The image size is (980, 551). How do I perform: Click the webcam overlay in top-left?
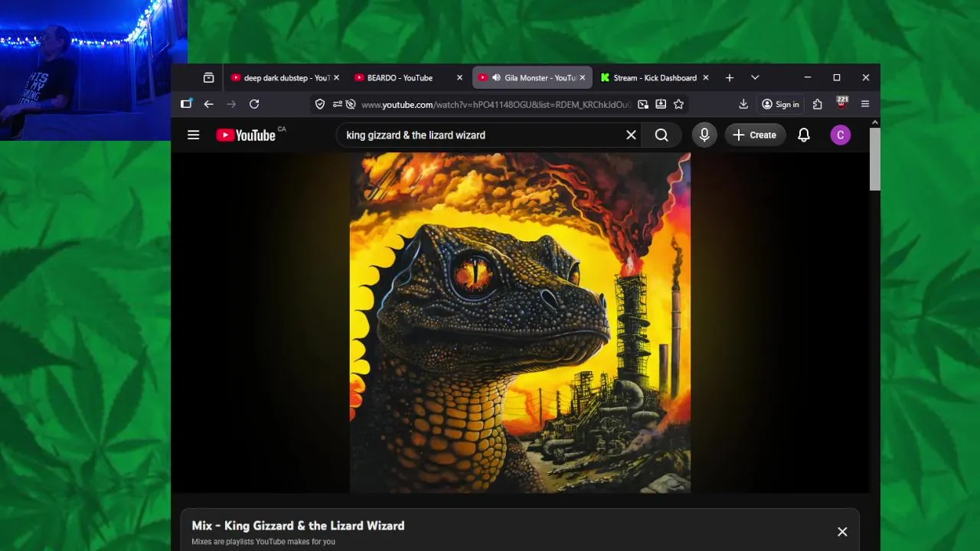click(x=93, y=70)
